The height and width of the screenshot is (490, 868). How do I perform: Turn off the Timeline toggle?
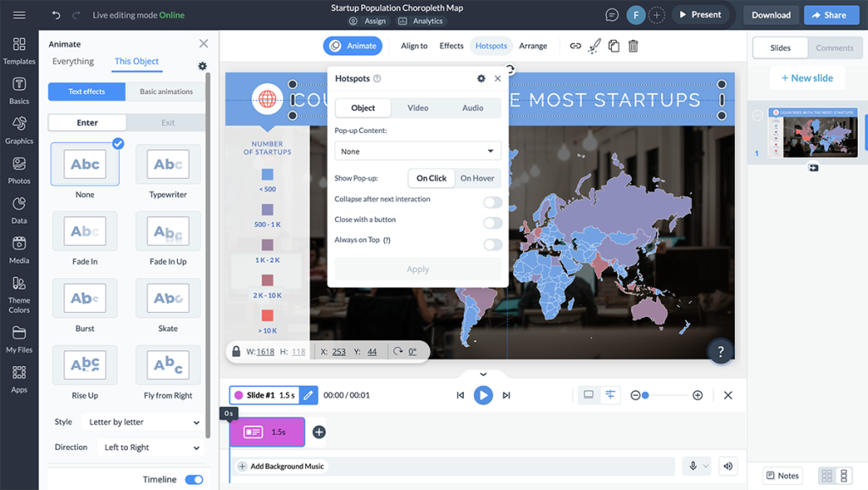(194, 480)
